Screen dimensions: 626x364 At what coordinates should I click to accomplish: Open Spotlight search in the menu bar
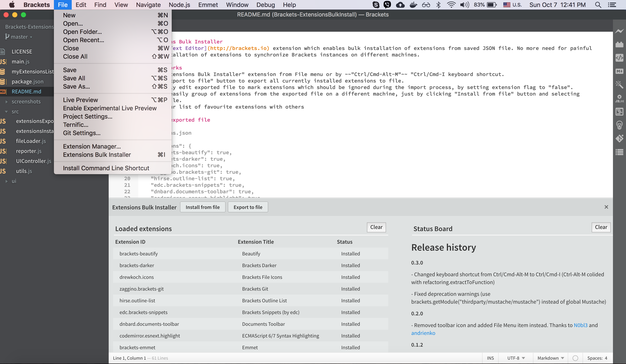coord(598,5)
